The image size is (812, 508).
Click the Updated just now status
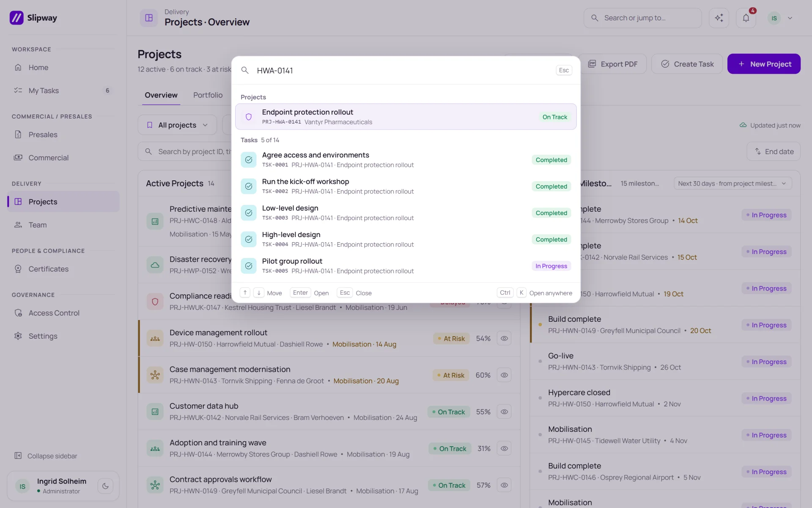[x=770, y=125]
